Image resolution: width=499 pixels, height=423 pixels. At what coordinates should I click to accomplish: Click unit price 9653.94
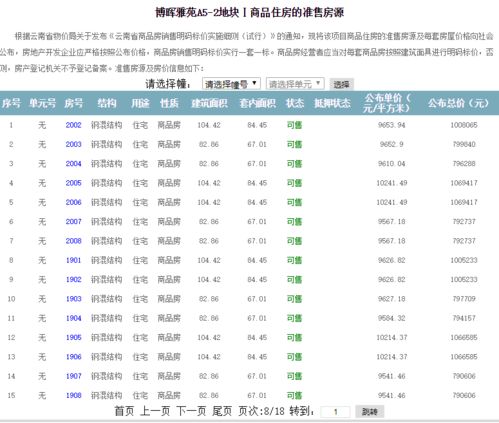(x=392, y=125)
